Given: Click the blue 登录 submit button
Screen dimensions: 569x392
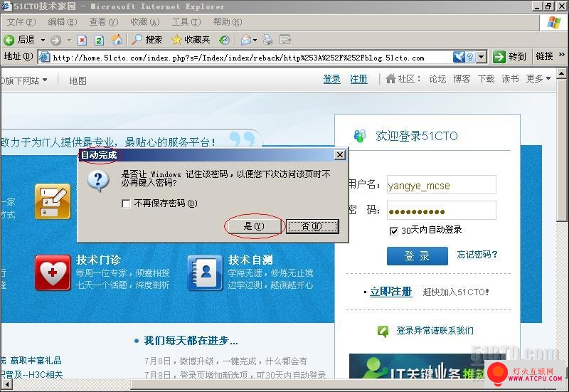Looking at the screenshot, I should coord(418,256).
